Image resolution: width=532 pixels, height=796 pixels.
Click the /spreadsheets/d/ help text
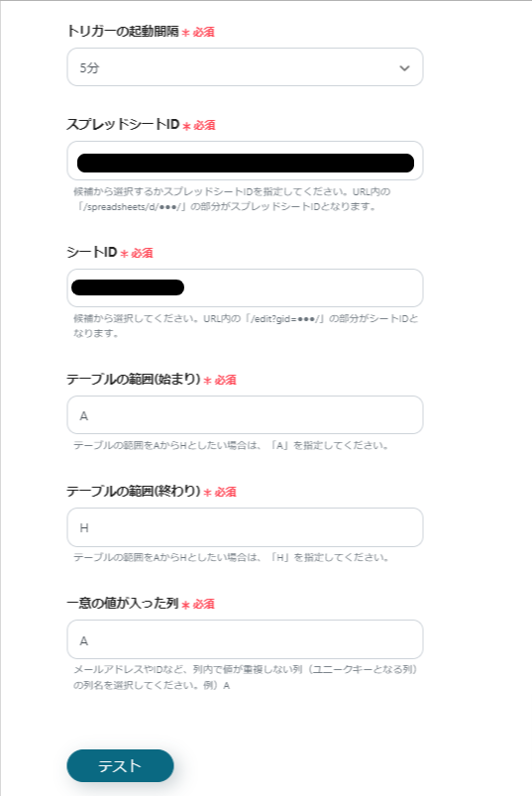(232, 199)
